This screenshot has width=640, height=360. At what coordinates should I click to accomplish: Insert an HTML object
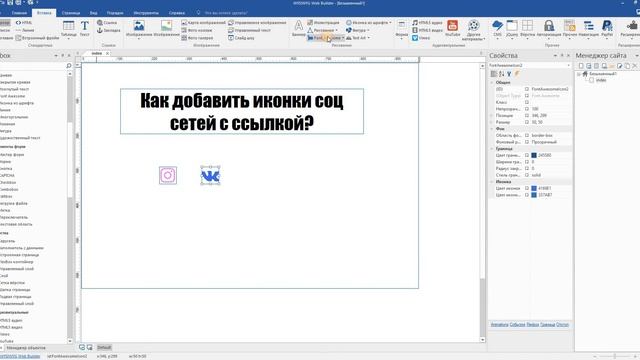click(24, 23)
